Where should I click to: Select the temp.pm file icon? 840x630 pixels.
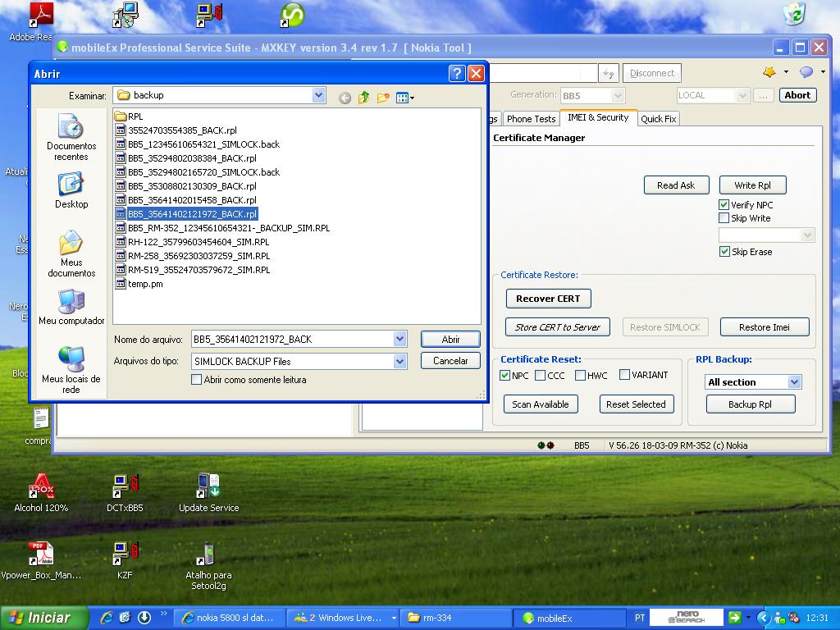click(121, 284)
